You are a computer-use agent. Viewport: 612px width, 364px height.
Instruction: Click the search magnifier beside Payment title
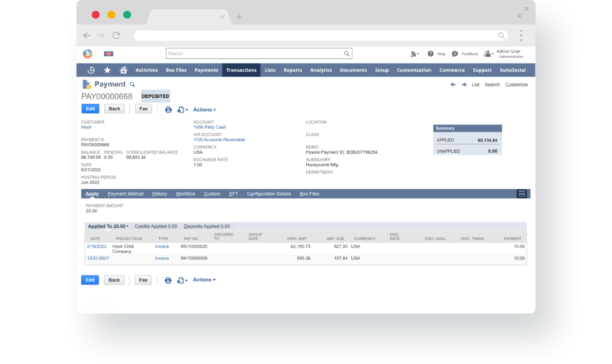(x=132, y=84)
